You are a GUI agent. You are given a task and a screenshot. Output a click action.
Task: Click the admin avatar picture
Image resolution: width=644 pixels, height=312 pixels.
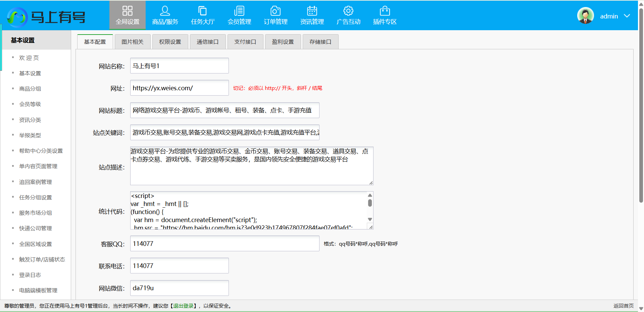pos(585,16)
